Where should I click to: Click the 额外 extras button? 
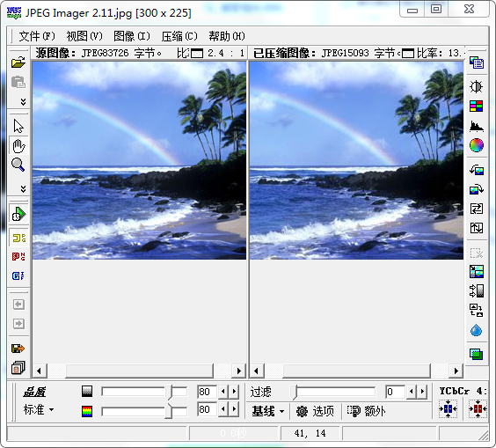[367, 411]
